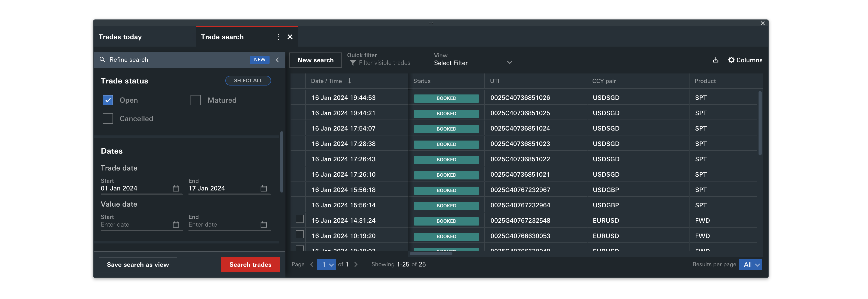
Task: Open the Results per page dropdown
Action: 750,265
